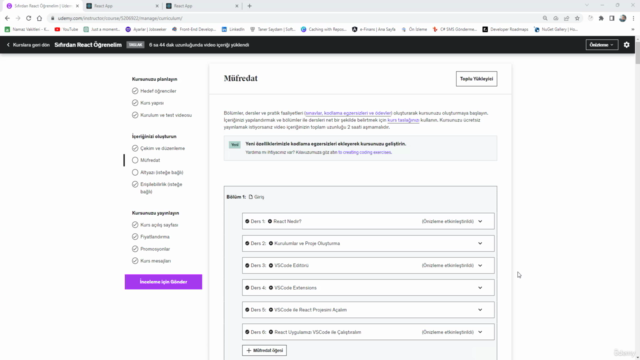Follow the kurs taslağınızı link

pos(403,120)
